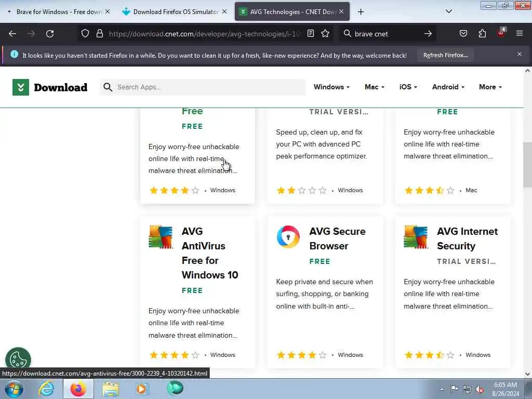
Task: Open a new tab with plus button
Action: click(x=361, y=12)
